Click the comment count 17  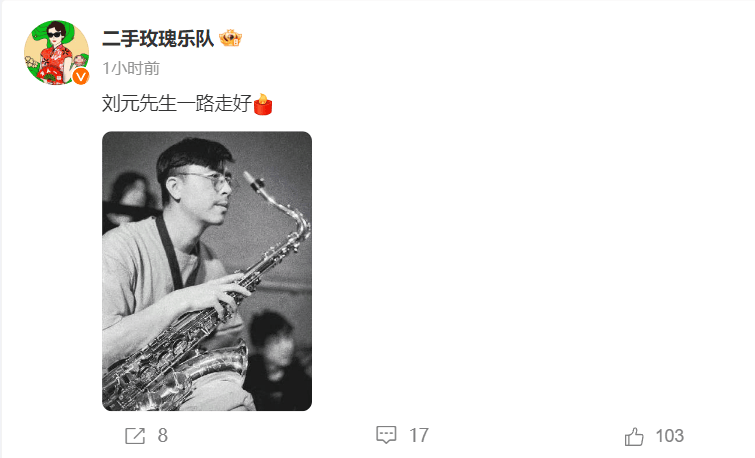pyautogui.click(x=418, y=435)
